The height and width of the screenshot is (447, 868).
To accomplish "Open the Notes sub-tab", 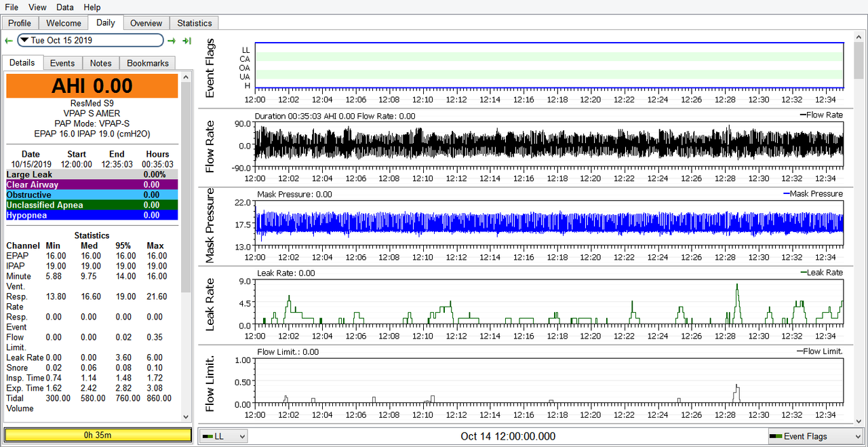I will [x=100, y=63].
